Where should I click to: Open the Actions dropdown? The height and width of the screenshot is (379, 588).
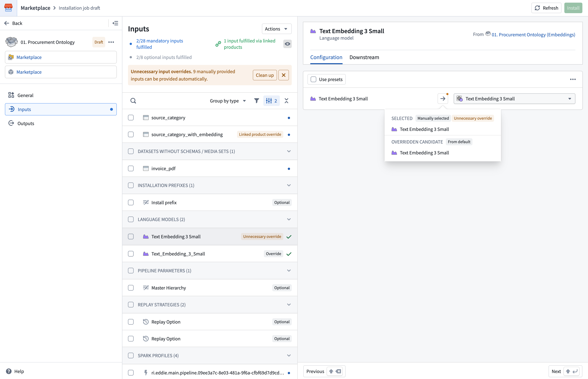276,29
